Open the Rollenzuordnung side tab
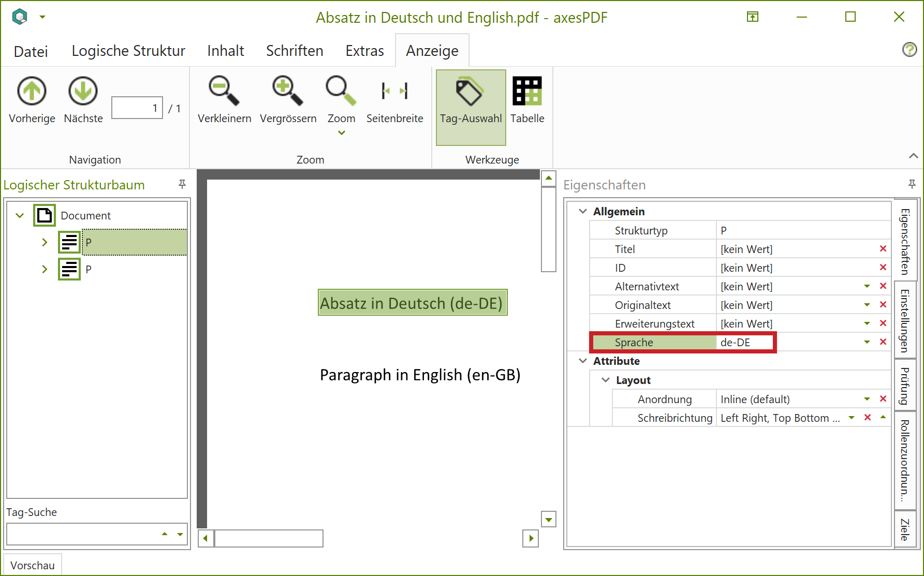Viewport: 924px width, 576px height. [905, 461]
